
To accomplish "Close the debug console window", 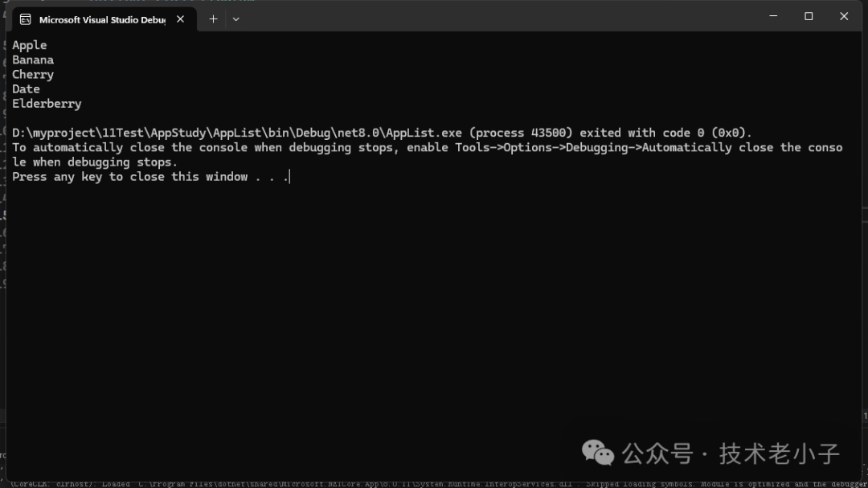I will pyautogui.click(x=844, y=16).
